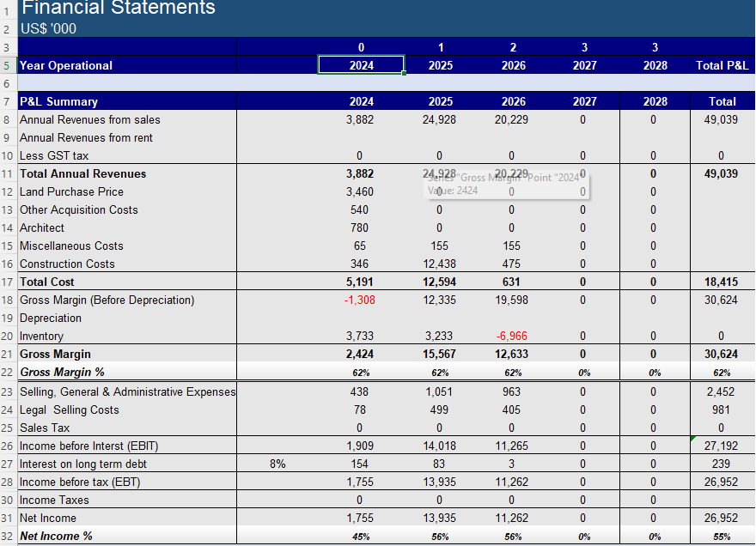The width and height of the screenshot is (756, 546).
Task: Click the "P&L Summary" header cell
Action: coord(58,101)
